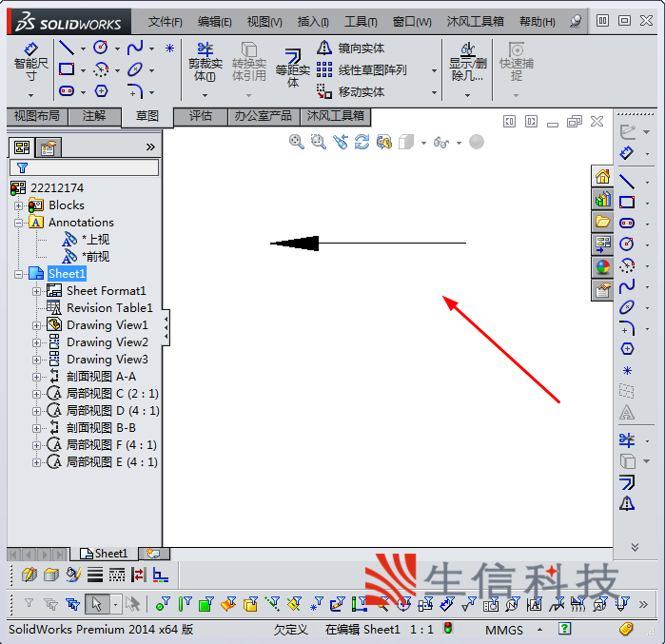The height and width of the screenshot is (644, 665).
Task: Click the help question mark in status bar
Action: 564,629
